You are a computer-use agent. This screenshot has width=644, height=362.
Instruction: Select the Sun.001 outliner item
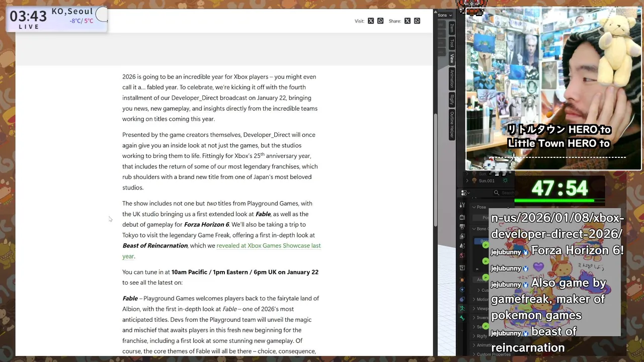pos(486,180)
